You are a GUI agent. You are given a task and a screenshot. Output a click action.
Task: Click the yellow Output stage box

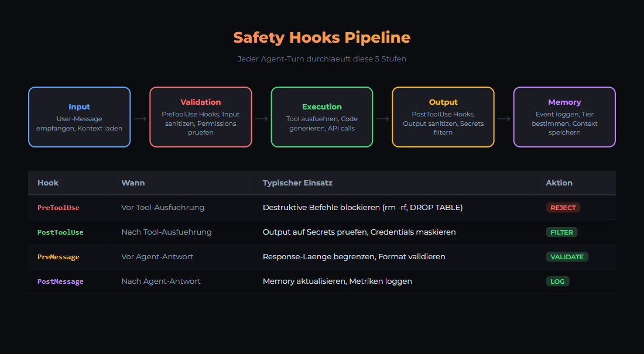pyautogui.click(x=443, y=117)
